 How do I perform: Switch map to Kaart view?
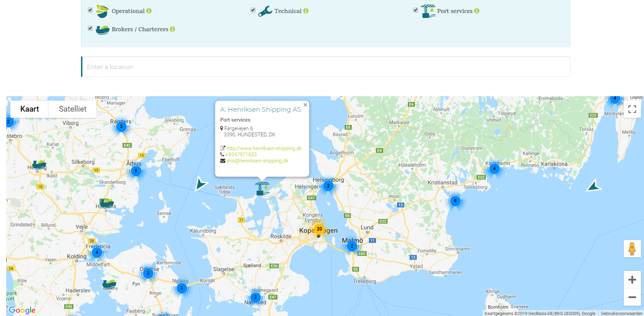coord(30,109)
